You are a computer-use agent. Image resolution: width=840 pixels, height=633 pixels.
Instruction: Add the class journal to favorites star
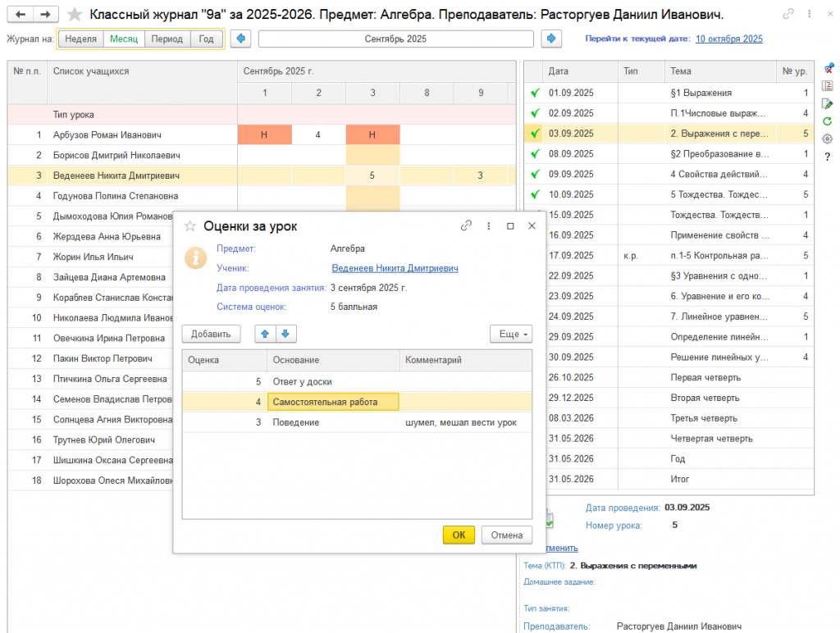point(75,15)
